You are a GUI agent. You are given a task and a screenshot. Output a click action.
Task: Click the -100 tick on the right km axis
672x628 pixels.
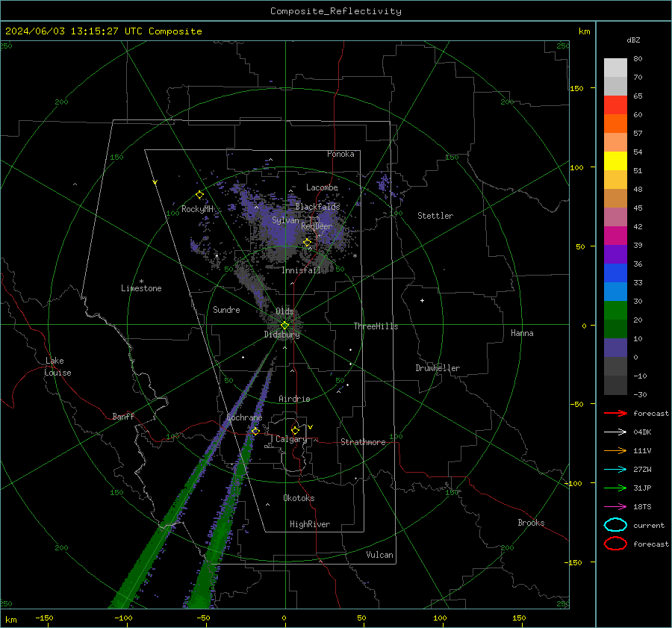573,483
